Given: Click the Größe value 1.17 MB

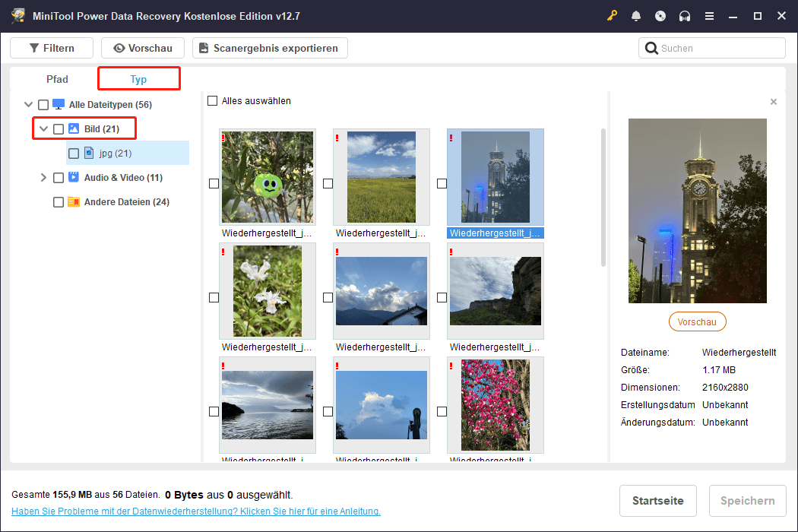Looking at the screenshot, I should 719,370.
